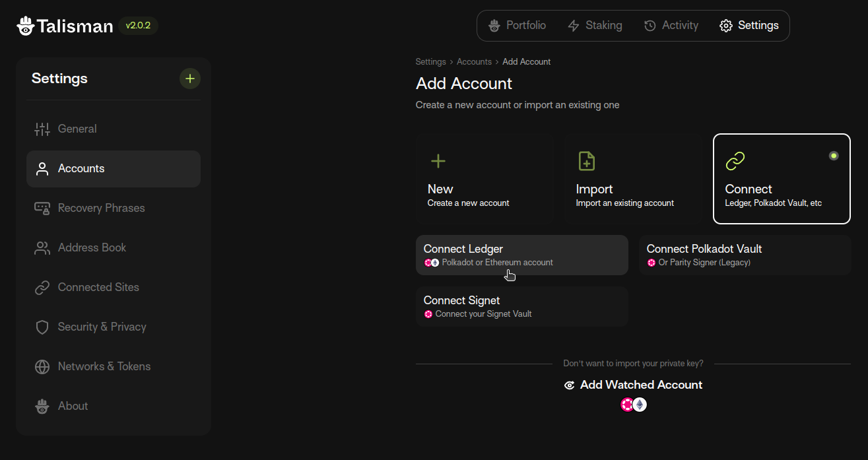Click the About hand icon in sidebar
868x460 pixels.
pos(42,407)
